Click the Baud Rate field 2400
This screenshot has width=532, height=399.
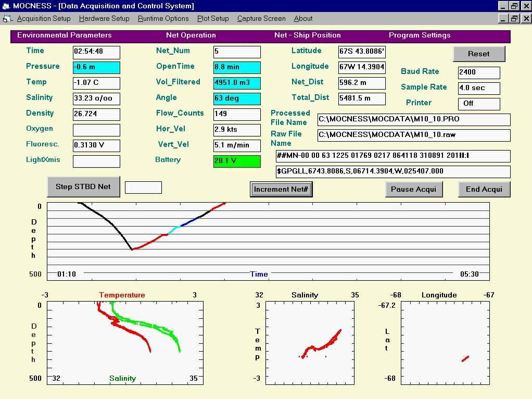pyautogui.click(x=479, y=73)
